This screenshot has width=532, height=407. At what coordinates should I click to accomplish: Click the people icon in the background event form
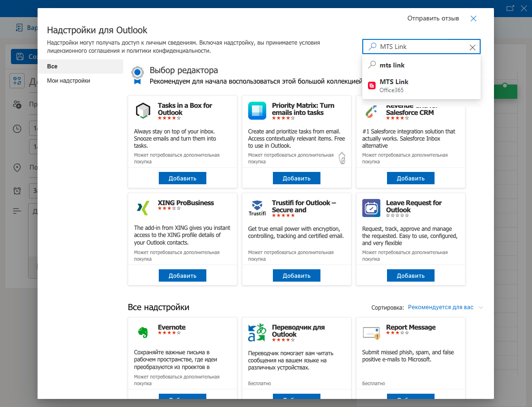tap(17, 104)
